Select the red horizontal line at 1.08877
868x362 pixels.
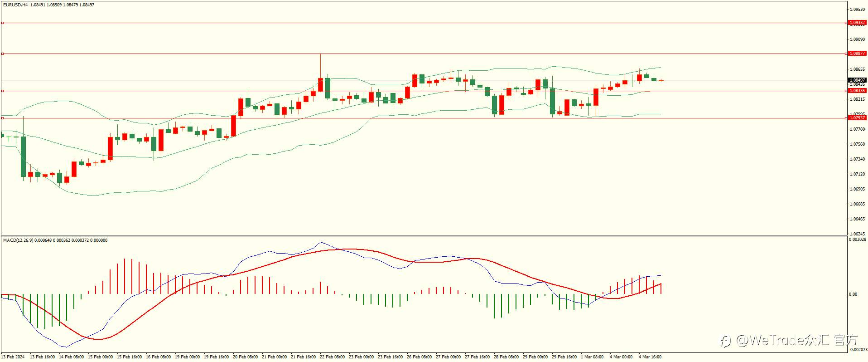(x=424, y=54)
